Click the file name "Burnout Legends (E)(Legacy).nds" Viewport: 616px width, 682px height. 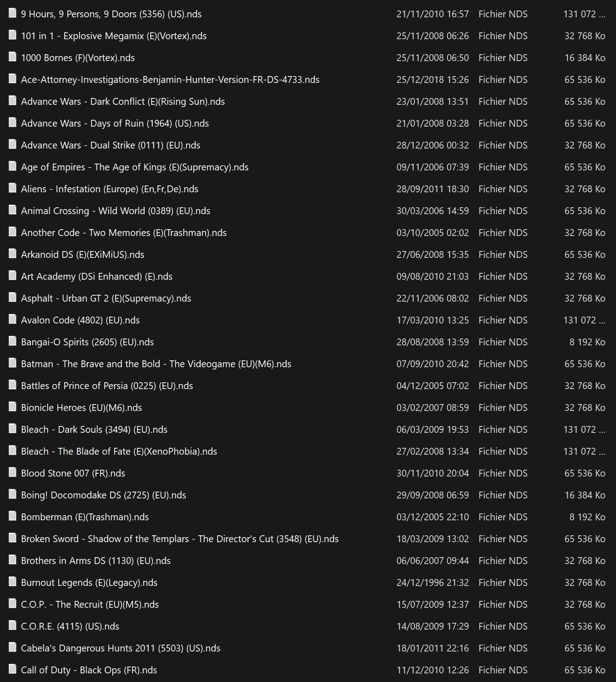[x=89, y=583]
